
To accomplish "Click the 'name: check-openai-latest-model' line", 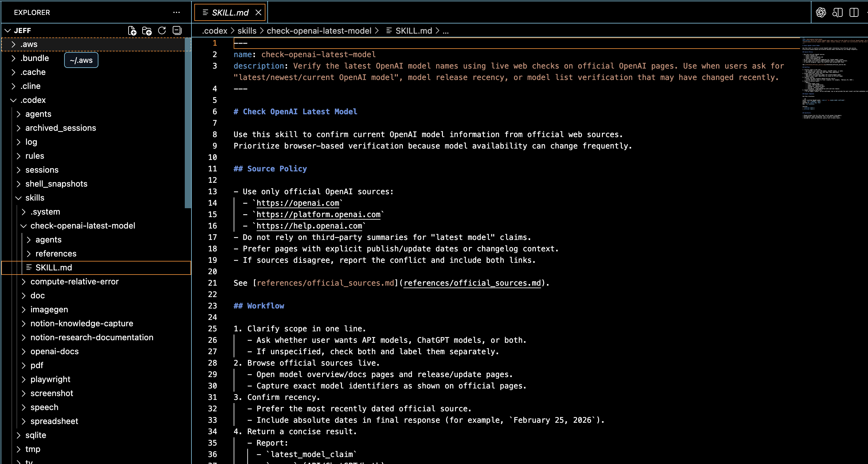I will pos(304,55).
